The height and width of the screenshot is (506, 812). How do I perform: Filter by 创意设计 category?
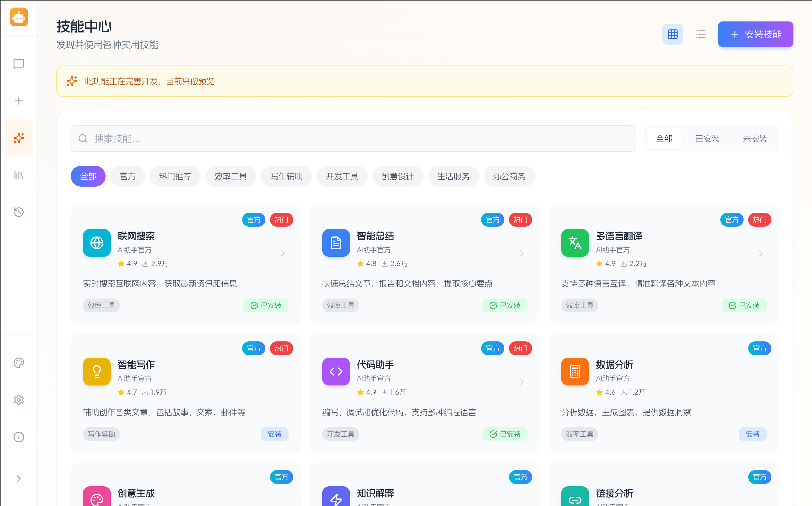[398, 176]
